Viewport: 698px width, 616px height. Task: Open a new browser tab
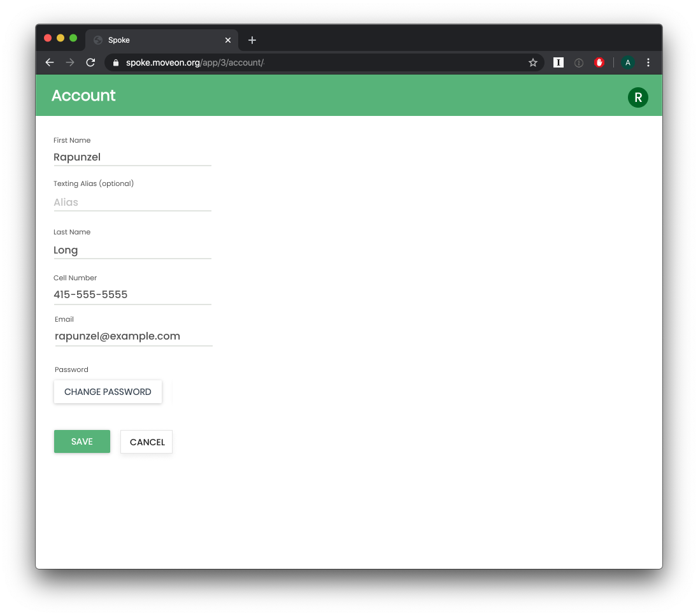tap(252, 40)
